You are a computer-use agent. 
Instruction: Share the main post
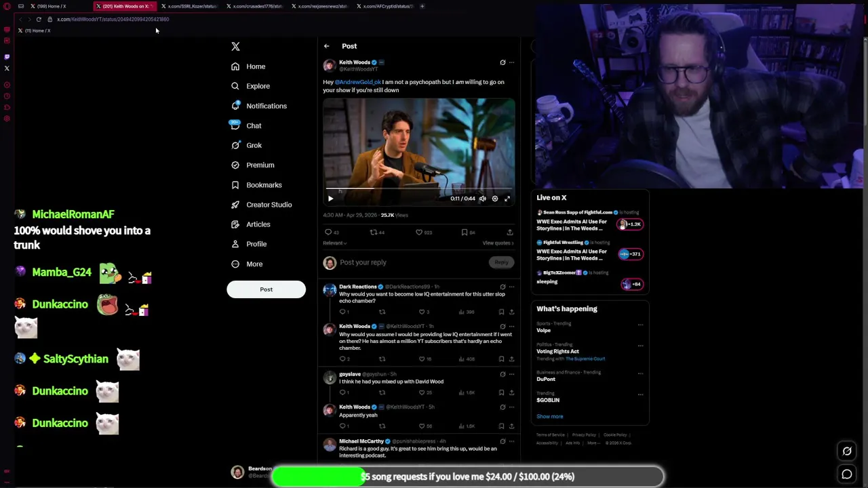click(x=510, y=232)
